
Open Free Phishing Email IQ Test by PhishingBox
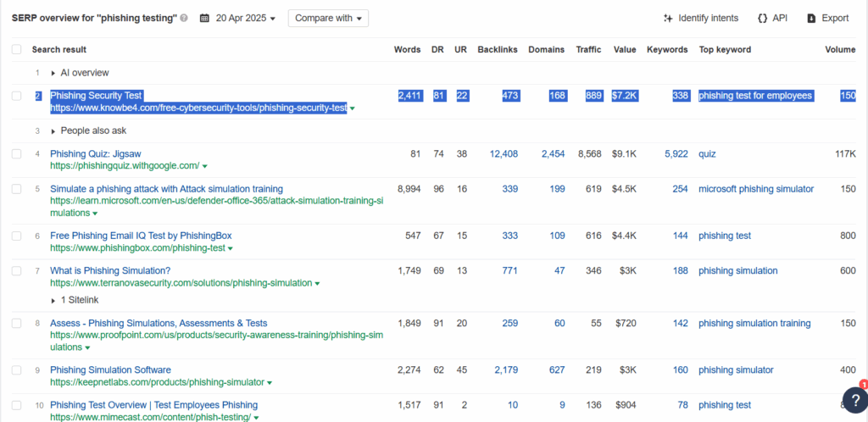pyautogui.click(x=141, y=236)
